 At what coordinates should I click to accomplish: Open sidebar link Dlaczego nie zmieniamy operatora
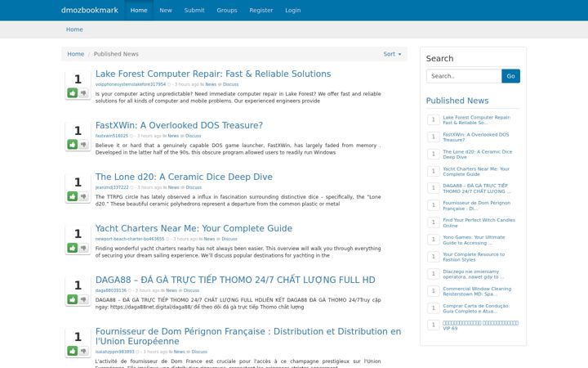pos(473,274)
